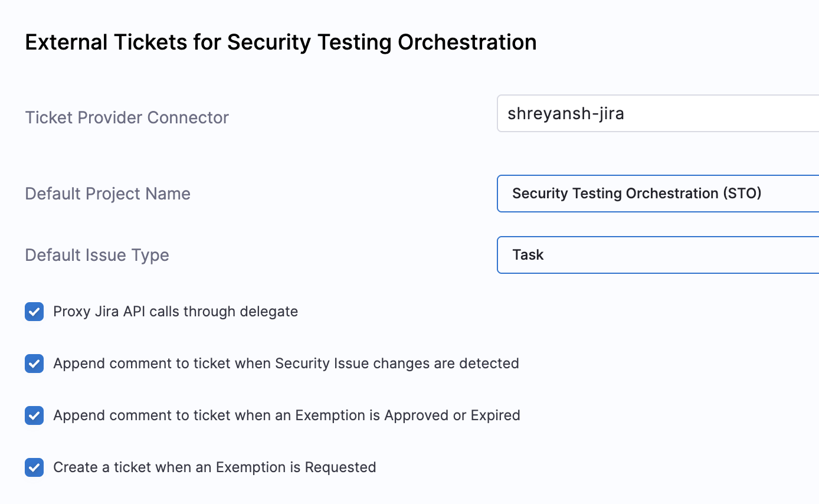Toggle checkbox for Security Issue changes comment
Screen dimensions: 819x504
(x=34, y=364)
